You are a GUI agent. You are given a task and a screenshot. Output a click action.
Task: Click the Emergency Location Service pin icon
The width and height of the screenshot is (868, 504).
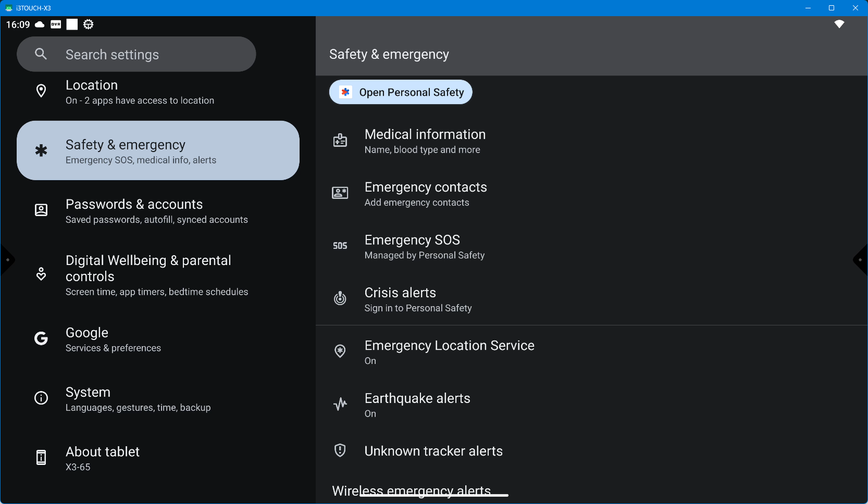(340, 351)
